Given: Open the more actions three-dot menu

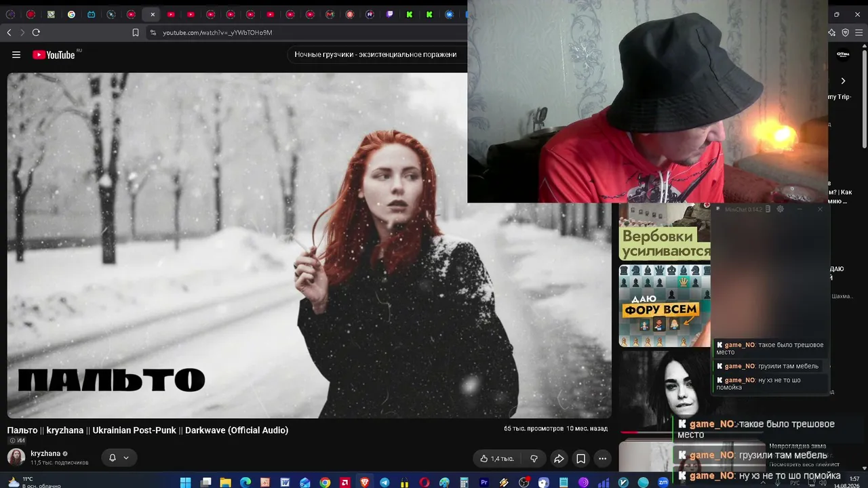Looking at the screenshot, I should click(x=602, y=459).
